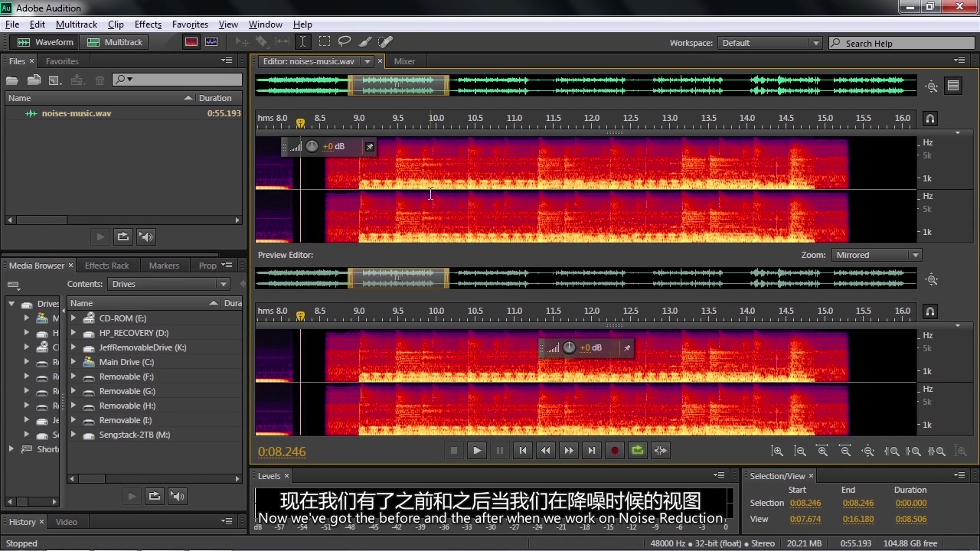This screenshot has height=551, width=980.
Task: Type in the Search Help field
Action: [903, 43]
